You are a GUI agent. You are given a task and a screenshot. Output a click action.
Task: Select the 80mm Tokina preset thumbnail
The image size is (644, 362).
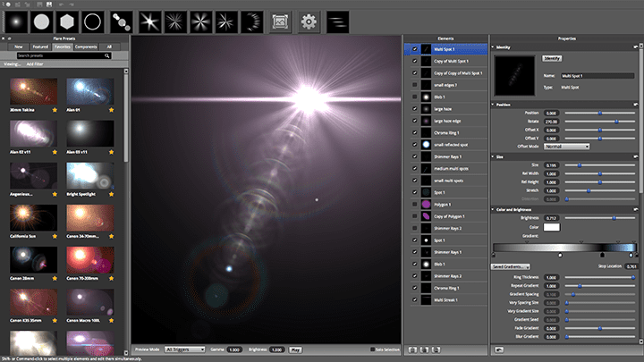click(x=32, y=89)
